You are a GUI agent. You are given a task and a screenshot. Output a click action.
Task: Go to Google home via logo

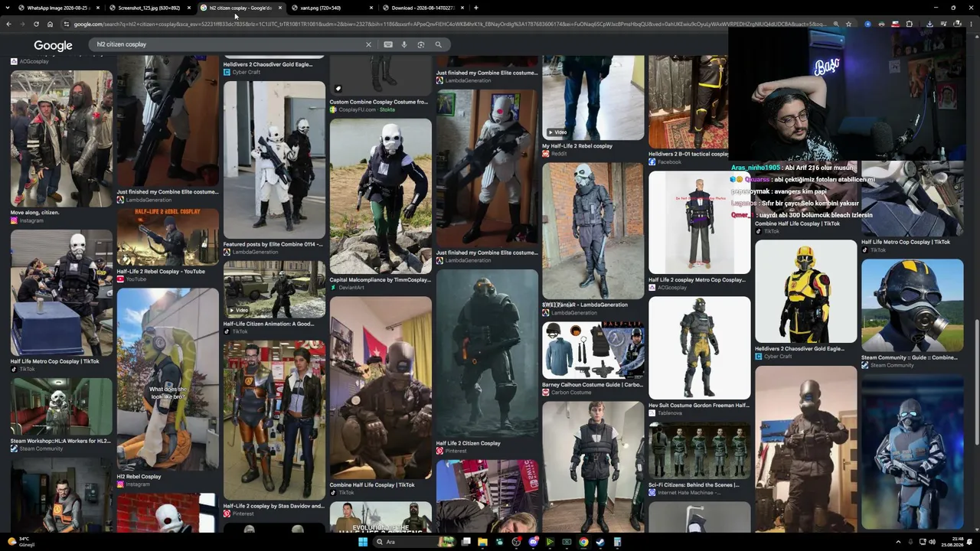pyautogui.click(x=53, y=45)
